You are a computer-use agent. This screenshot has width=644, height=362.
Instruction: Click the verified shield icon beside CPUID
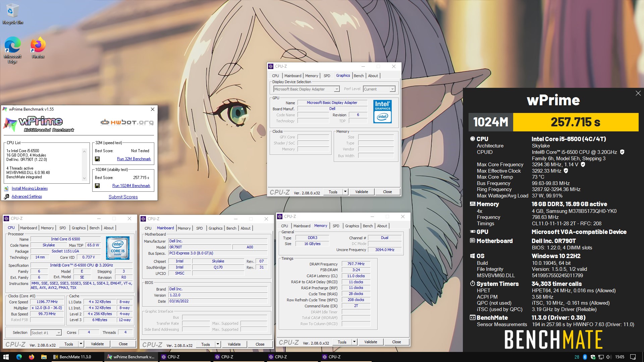(x=622, y=152)
